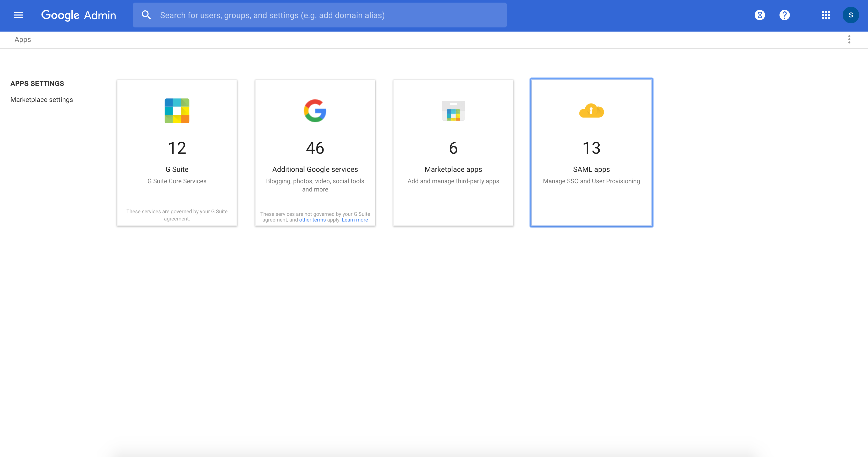Open the three-dot overflow menu

(849, 39)
